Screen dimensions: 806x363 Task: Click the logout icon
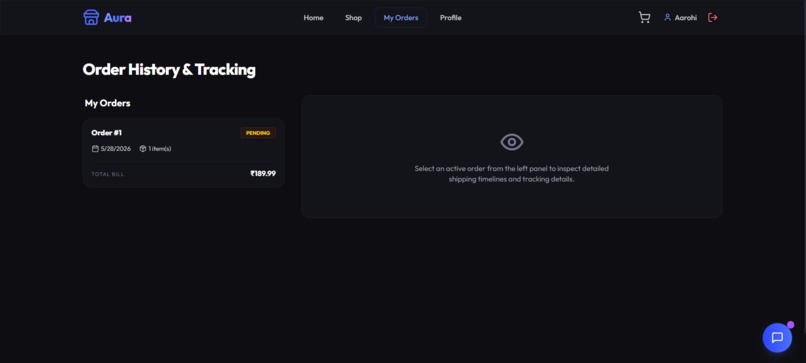click(712, 17)
